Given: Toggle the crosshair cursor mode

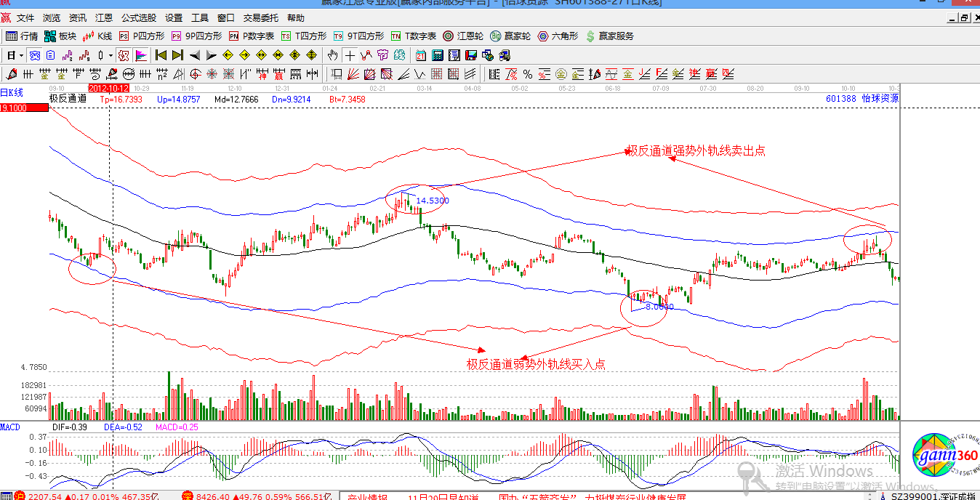Looking at the screenshot, I should pos(350,55).
